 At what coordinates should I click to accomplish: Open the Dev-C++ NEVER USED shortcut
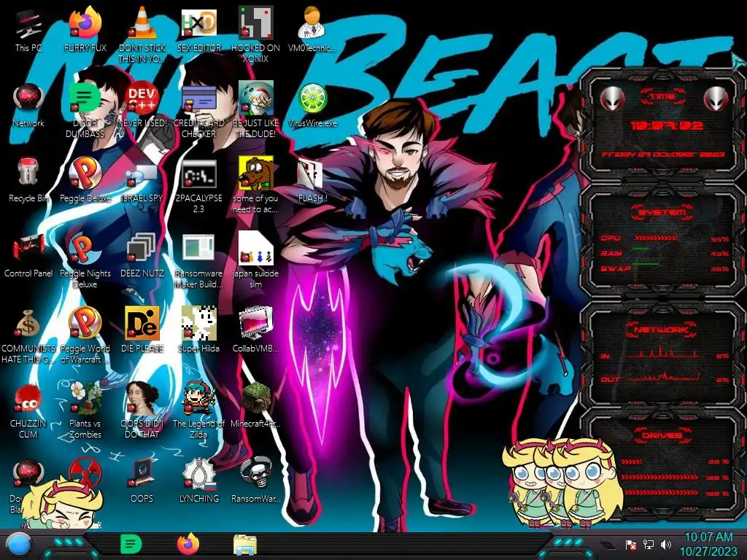click(x=142, y=98)
